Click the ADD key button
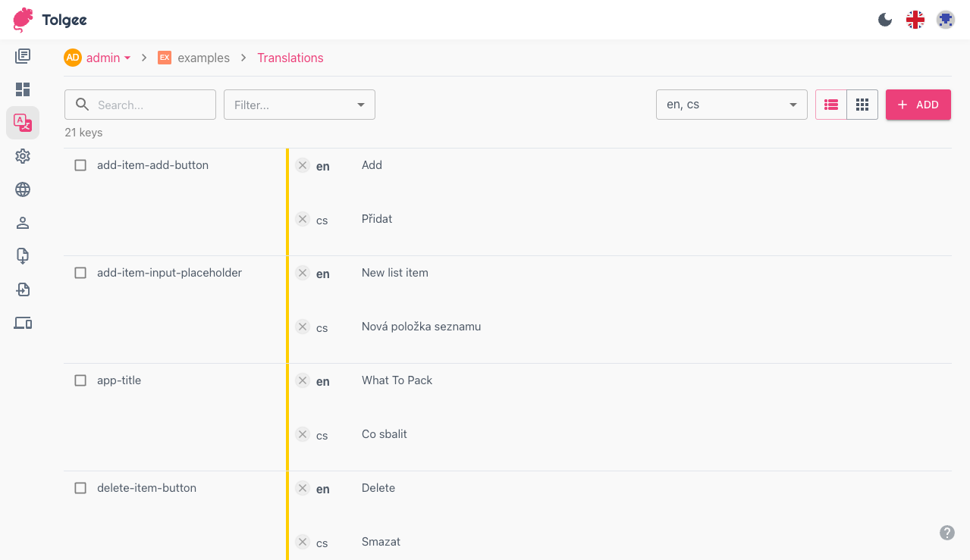The height and width of the screenshot is (560, 970). click(x=918, y=105)
